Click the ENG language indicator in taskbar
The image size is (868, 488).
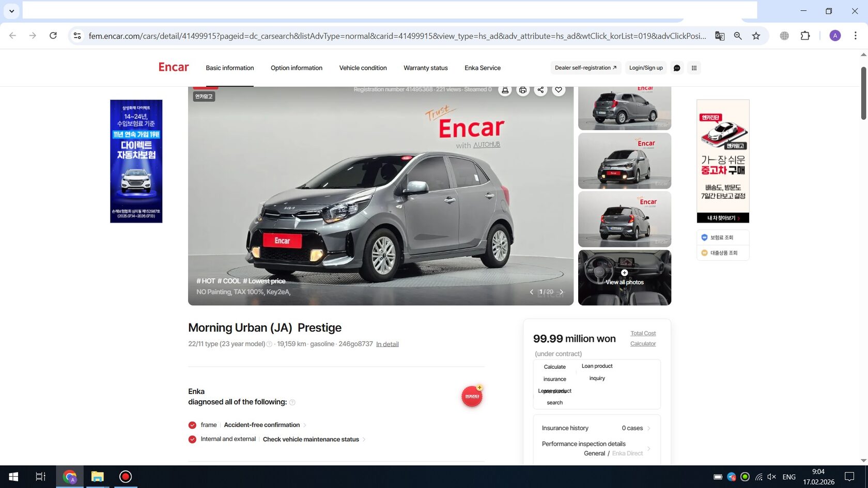point(789,477)
